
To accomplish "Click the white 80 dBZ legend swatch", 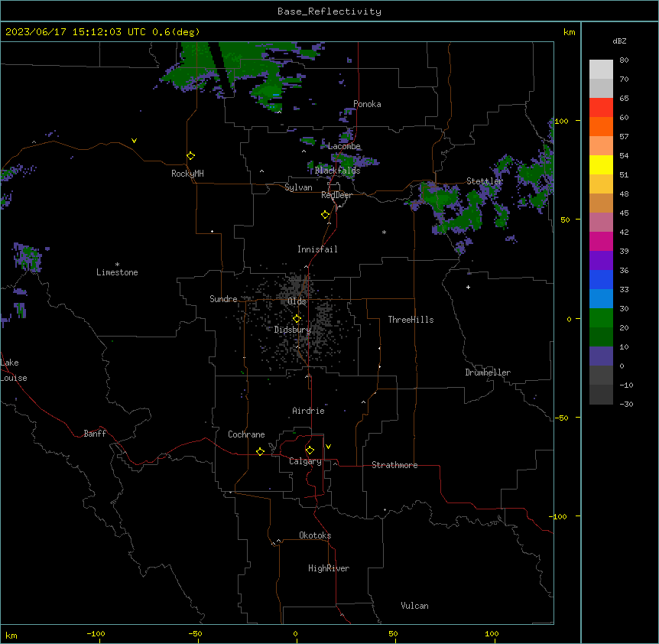I will click(601, 70).
